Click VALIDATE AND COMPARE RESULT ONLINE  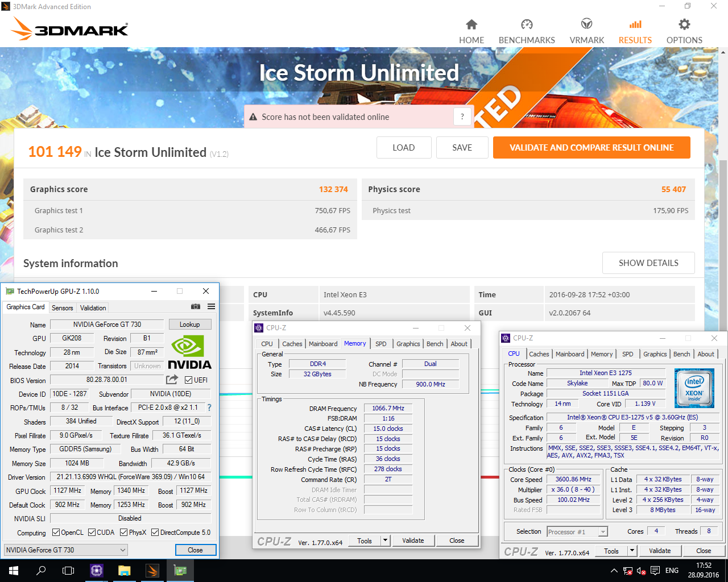click(591, 148)
